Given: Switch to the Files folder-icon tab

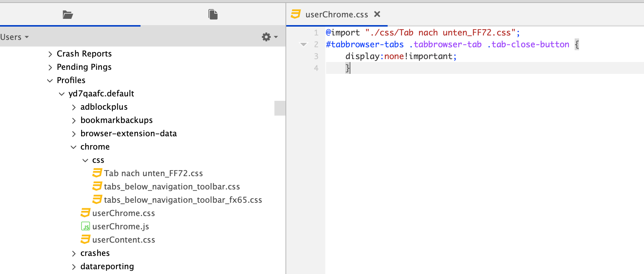Looking at the screenshot, I should click(68, 15).
